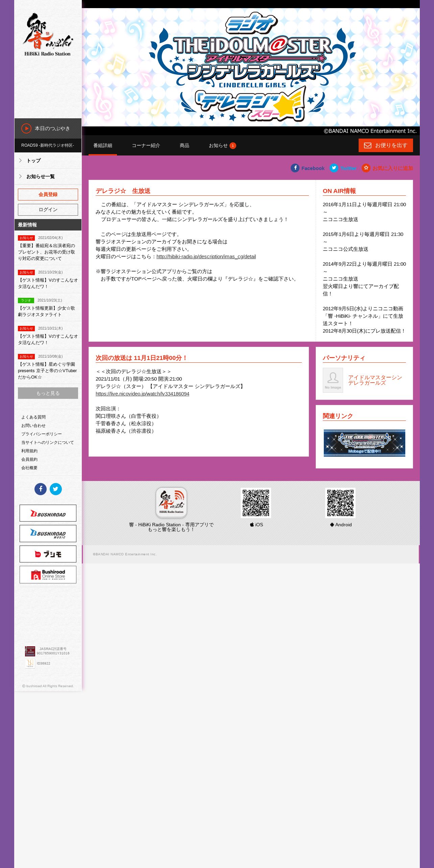
Task: Click the 会員登録 button
Action: [48, 194]
